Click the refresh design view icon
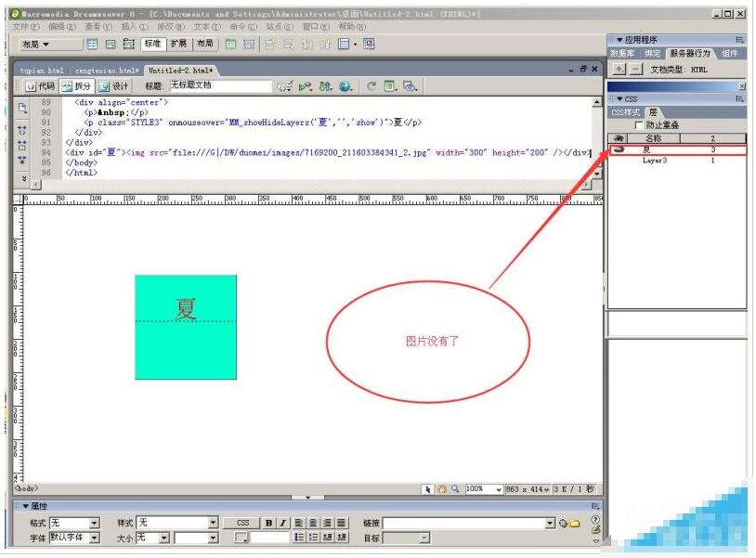The image size is (756, 558). (x=371, y=86)
